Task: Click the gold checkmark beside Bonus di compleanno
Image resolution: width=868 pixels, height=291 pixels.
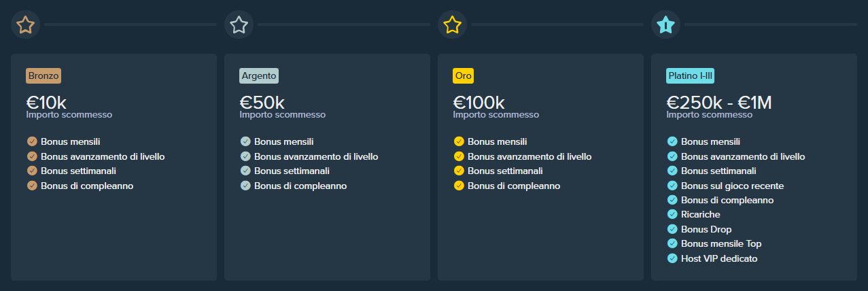Action: coord(459,186)
